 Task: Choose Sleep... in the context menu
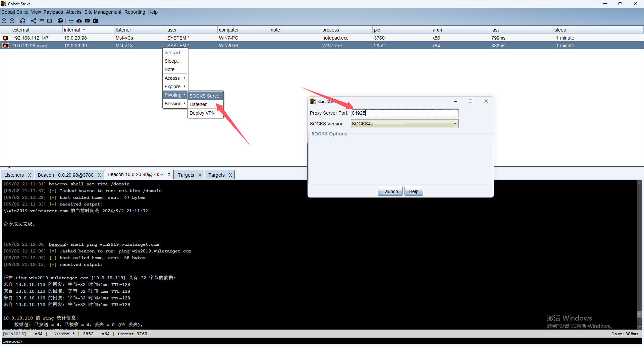click(x=175, y=61)
